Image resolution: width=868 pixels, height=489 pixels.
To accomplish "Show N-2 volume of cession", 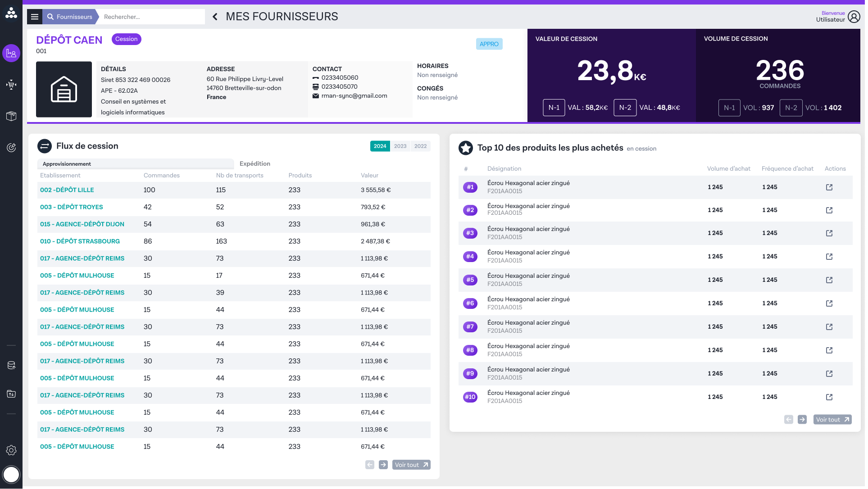I will point(791,108).
